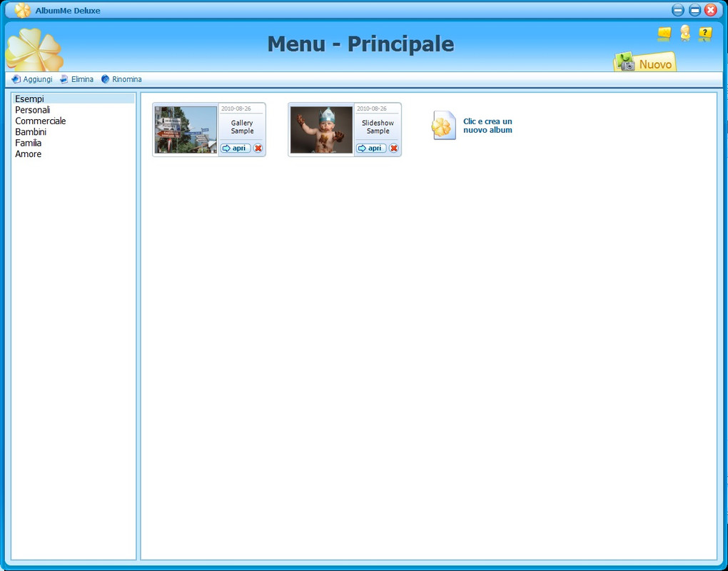
Task: Click the Rinomina category icon
Action: [x=106, y=79]
